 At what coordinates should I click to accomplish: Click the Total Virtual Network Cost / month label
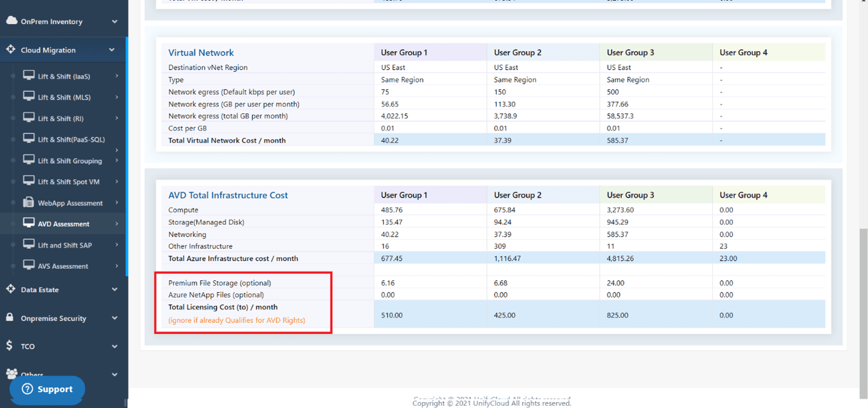click(227, 140)
